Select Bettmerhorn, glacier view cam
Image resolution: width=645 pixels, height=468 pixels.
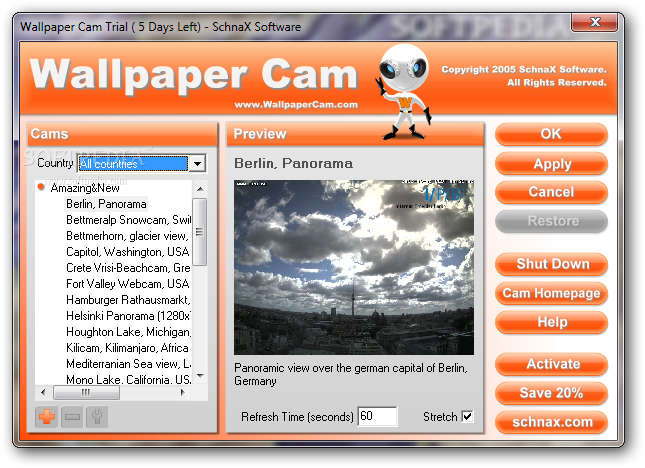coord(128,236)
